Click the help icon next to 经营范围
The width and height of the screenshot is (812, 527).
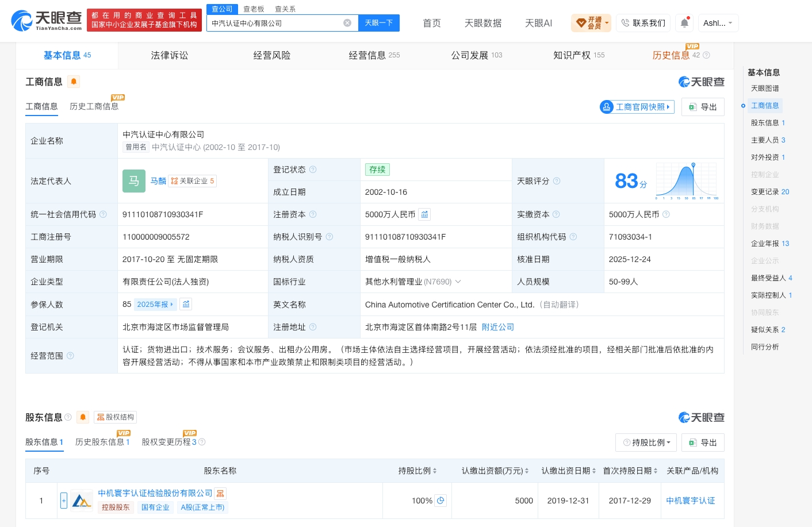[x=70, y=356]
